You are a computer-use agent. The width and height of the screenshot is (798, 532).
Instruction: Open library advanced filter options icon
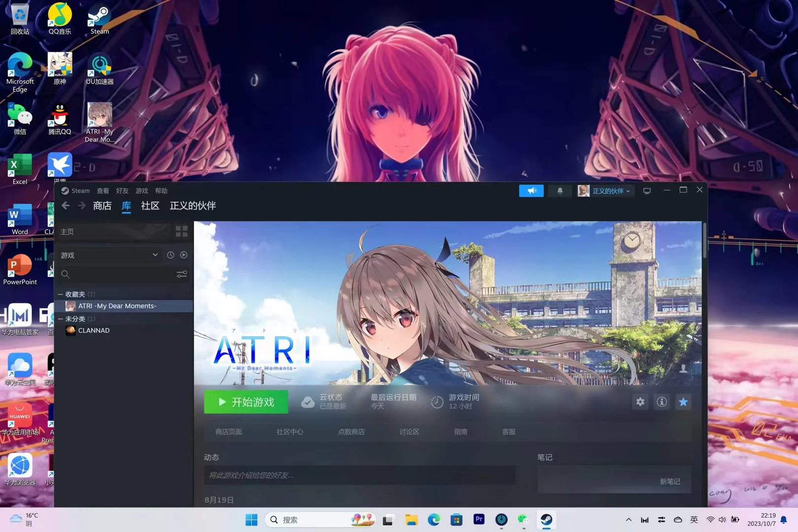tap(182, 274)
